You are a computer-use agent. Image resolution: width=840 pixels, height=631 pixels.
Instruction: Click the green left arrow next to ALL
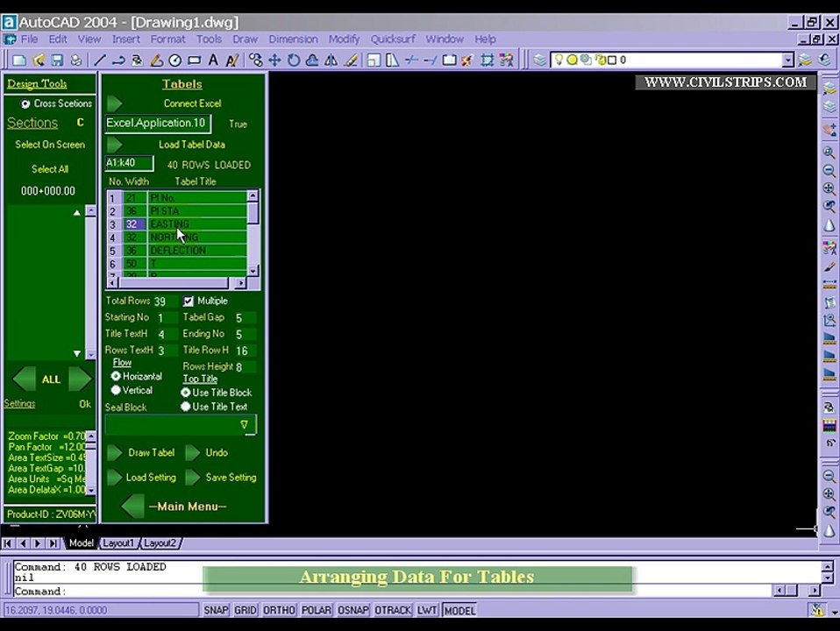click(x=24, y=379)
